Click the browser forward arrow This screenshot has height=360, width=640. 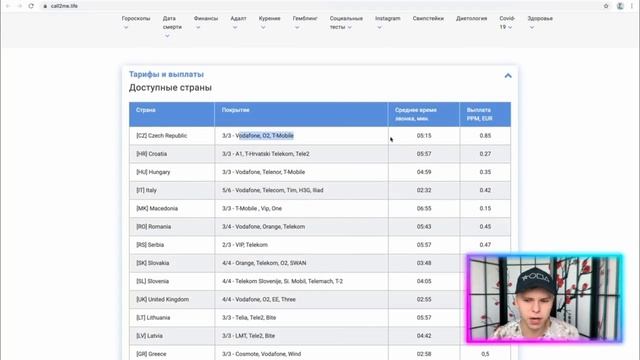pos(19,6)
